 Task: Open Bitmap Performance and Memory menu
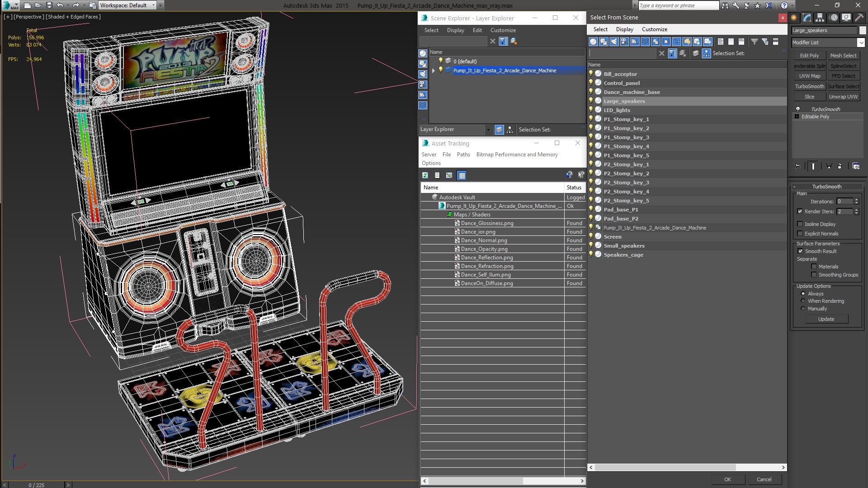pos(517,155)
